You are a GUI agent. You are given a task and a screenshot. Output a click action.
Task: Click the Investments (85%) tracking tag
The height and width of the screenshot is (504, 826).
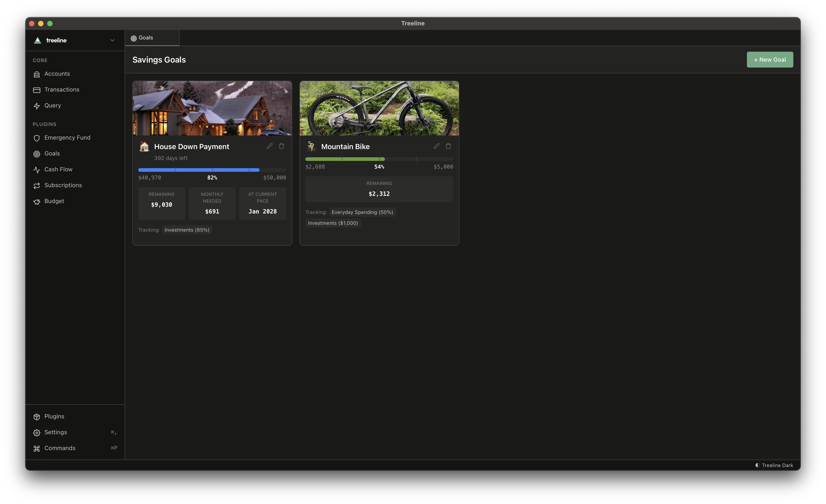pyautogui.click(x=187, y=230)
